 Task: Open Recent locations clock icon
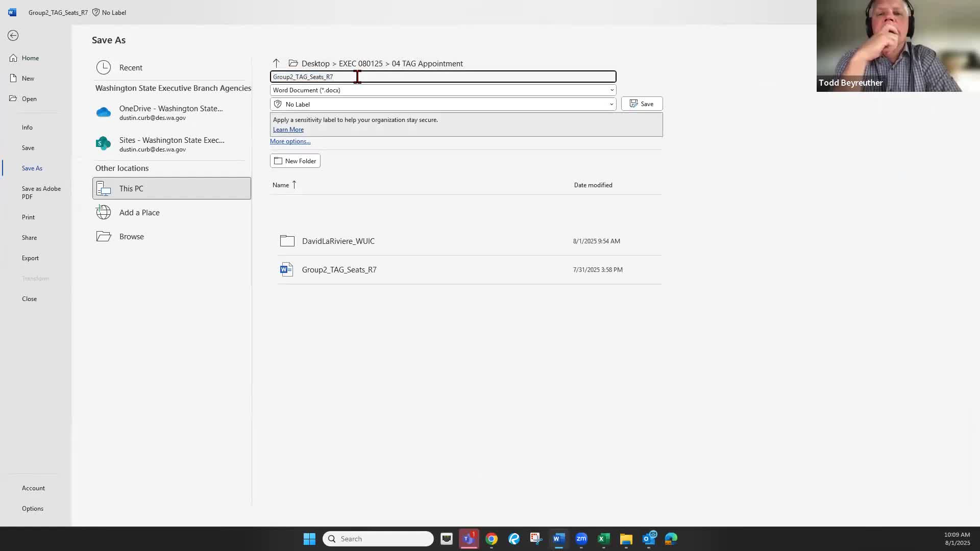(104, 67)
